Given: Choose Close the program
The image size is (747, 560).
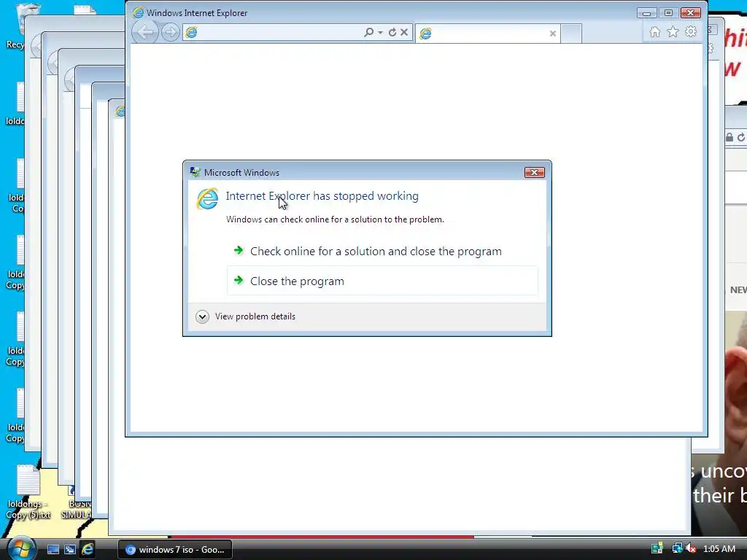Looking at the screenshot, I should [x=382, y=281].
